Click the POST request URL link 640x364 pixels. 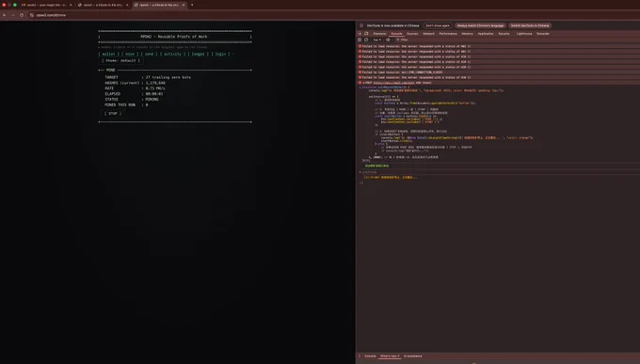point(392,83)
